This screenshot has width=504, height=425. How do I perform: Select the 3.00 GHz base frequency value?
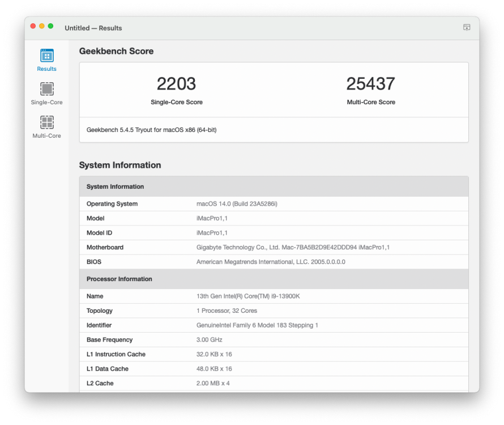[x=210, y=339]
